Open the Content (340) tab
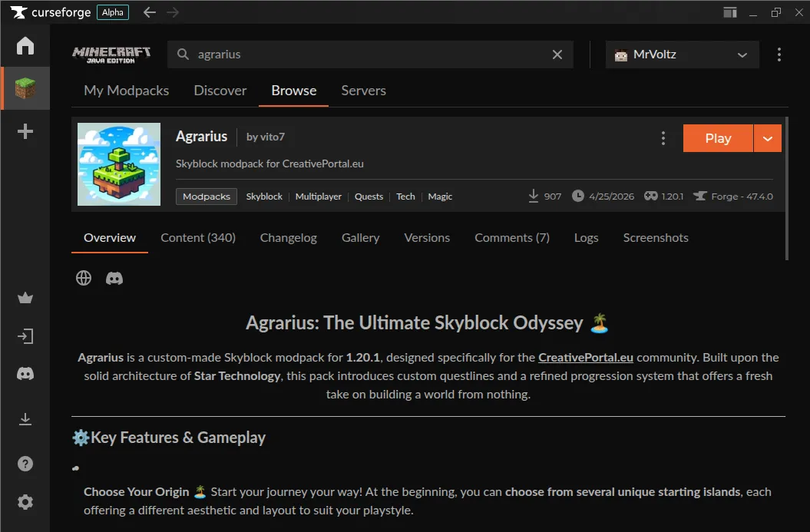This screenshot has width=810, height=532. click(198, 237)
